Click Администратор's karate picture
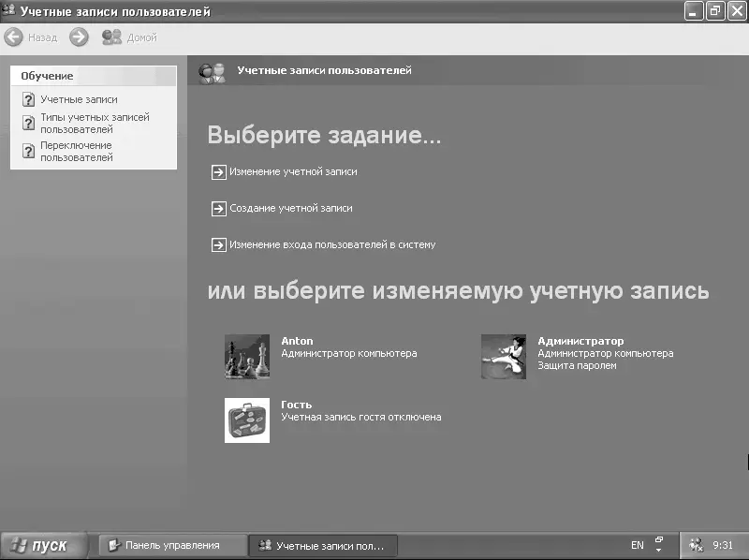Image resolution: width=749 pixels, height=560 pixels. click(504, 357)
